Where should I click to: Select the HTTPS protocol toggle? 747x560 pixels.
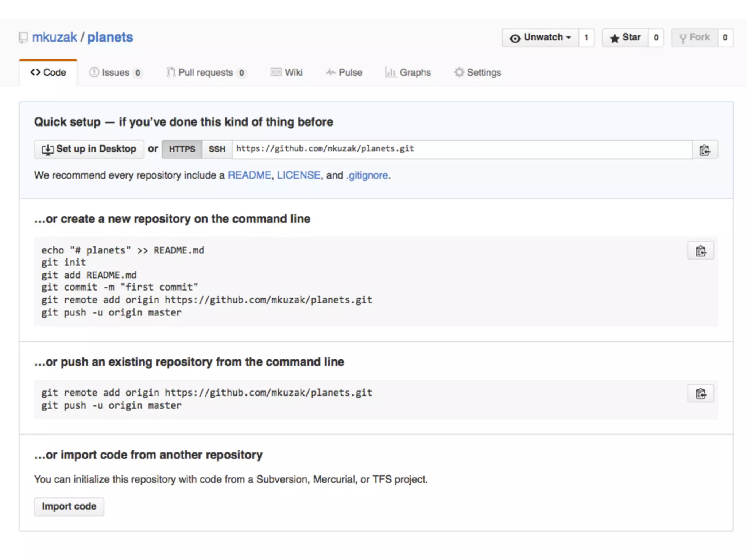click(x=182, y=149)
